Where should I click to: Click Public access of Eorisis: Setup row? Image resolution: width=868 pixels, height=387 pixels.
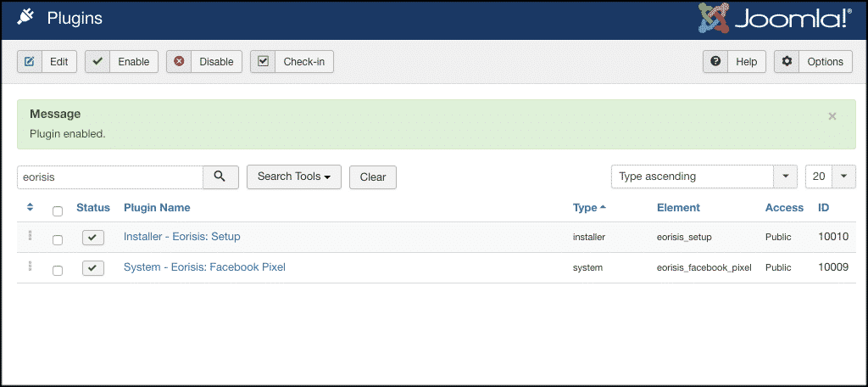[x=778, y=237]
